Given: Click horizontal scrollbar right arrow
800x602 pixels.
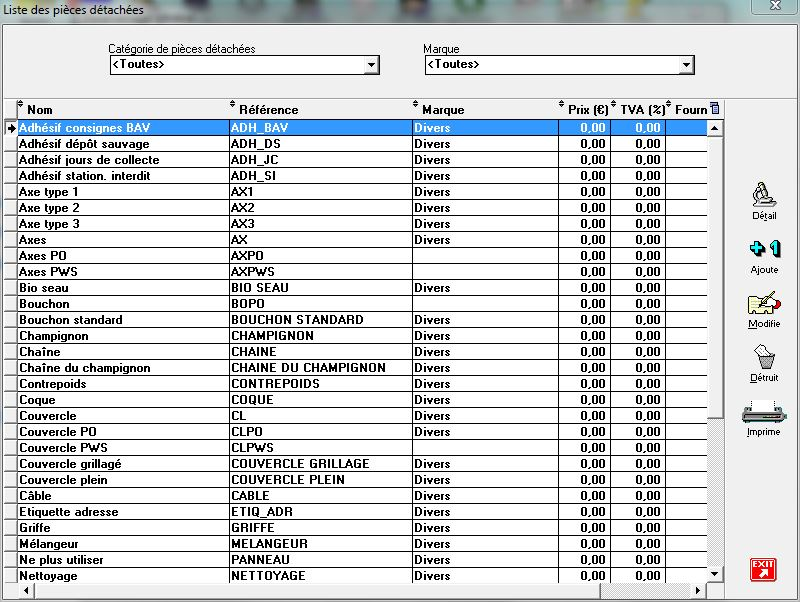Looking at the screenshot, I should 714,591.
